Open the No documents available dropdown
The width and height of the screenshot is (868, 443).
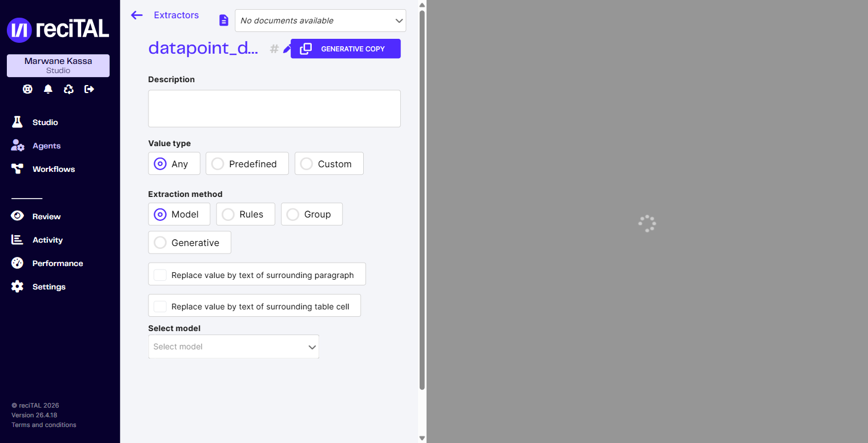point(320,21)
